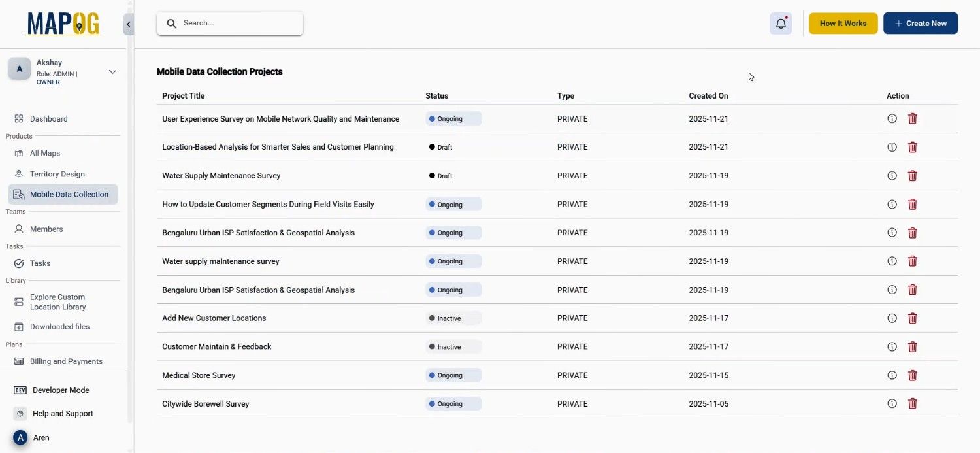
Task: Click the search magnifier icon
Action: coord(172,24)
